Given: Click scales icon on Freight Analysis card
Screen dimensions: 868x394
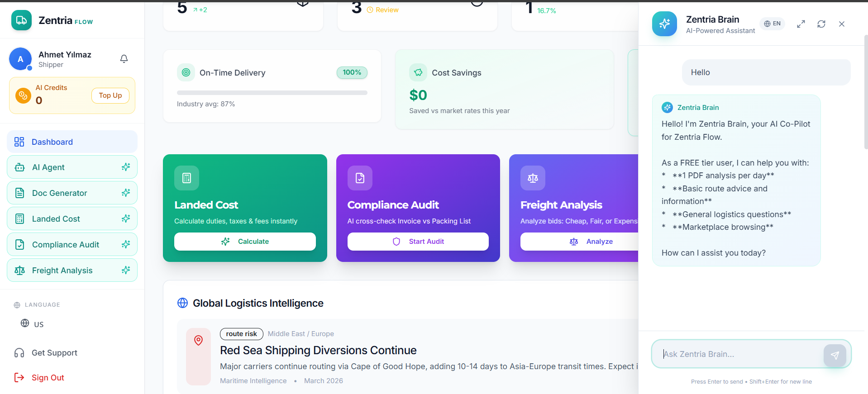Looking at the screenshot, I should [533, 178].
